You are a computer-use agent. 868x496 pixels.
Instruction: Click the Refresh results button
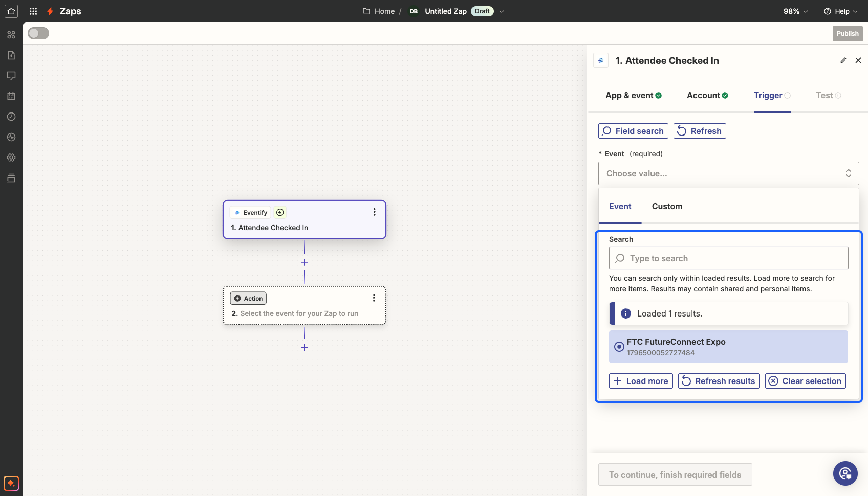[719, 381]
